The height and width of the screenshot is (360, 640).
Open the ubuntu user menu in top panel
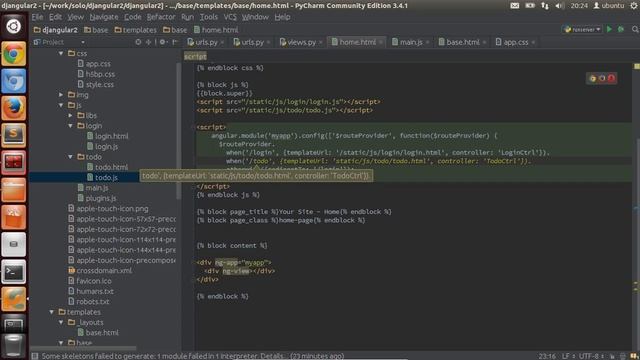[609, 6]
